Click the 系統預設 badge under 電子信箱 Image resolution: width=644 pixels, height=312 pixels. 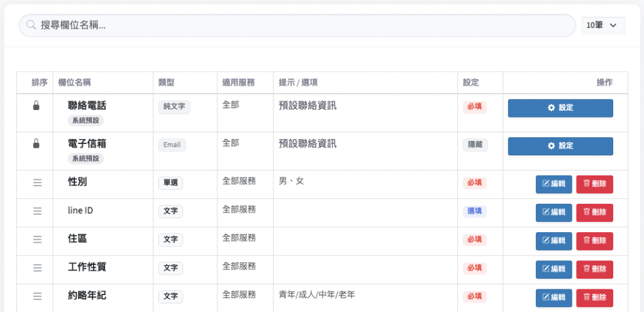click(86, 159)
